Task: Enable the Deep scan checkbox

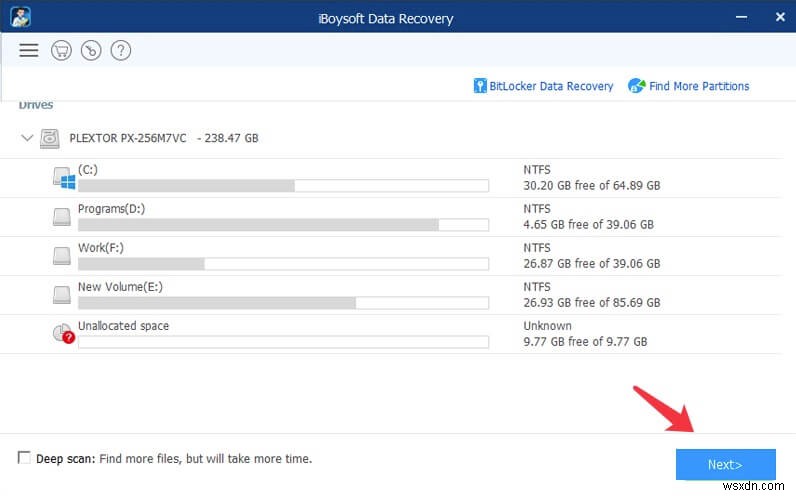Action: (24, 458)
